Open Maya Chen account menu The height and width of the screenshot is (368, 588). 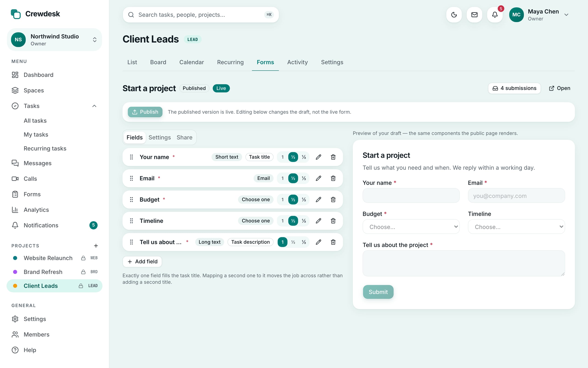pos(539,14)
